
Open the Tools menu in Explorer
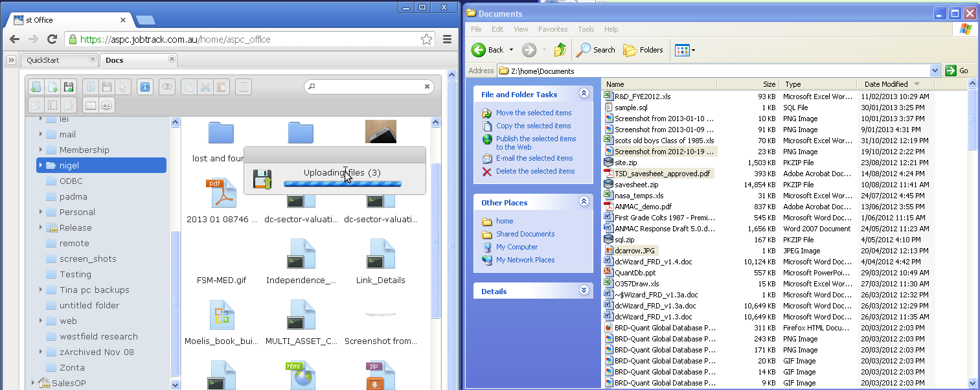(586, 29)
